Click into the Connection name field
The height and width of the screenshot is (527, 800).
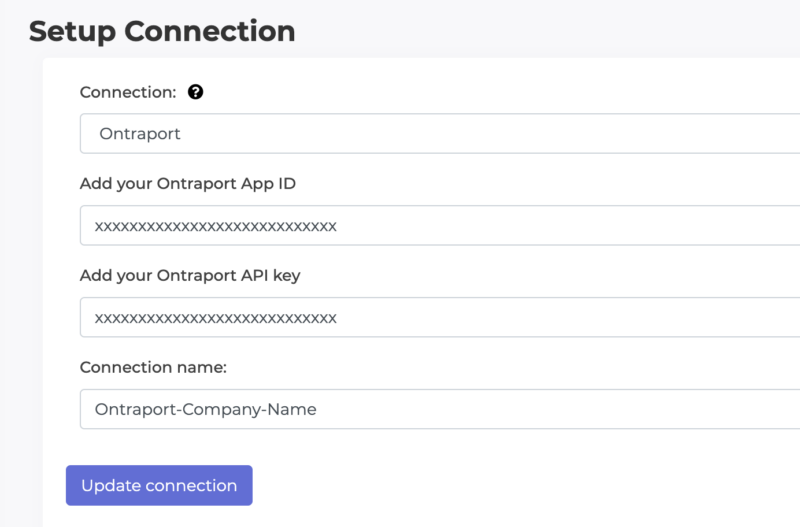point(440,409)
